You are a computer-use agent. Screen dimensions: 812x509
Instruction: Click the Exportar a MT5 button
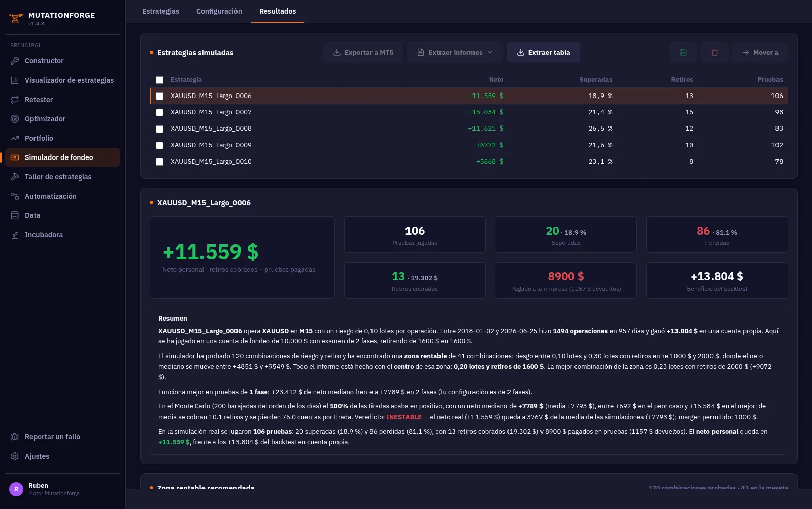(363, 52)
